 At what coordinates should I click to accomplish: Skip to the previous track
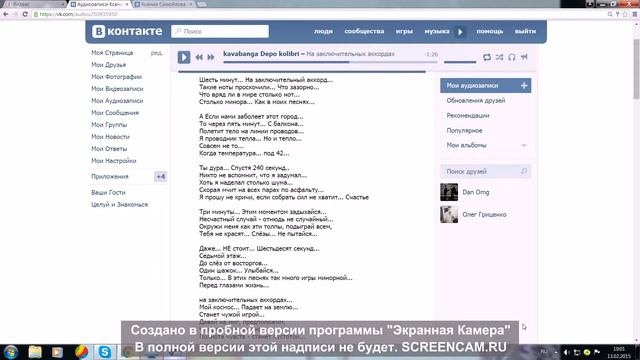click(199, 58)
